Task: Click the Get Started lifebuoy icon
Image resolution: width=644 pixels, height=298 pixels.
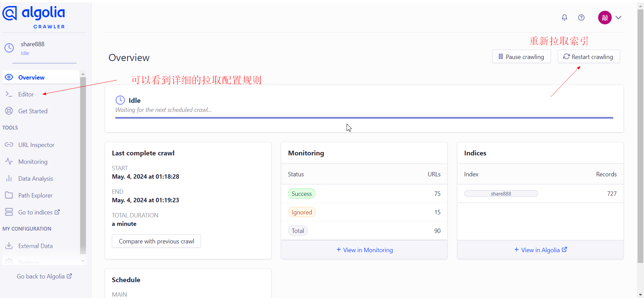Action: pyautogui.click(x=9, y=111)
